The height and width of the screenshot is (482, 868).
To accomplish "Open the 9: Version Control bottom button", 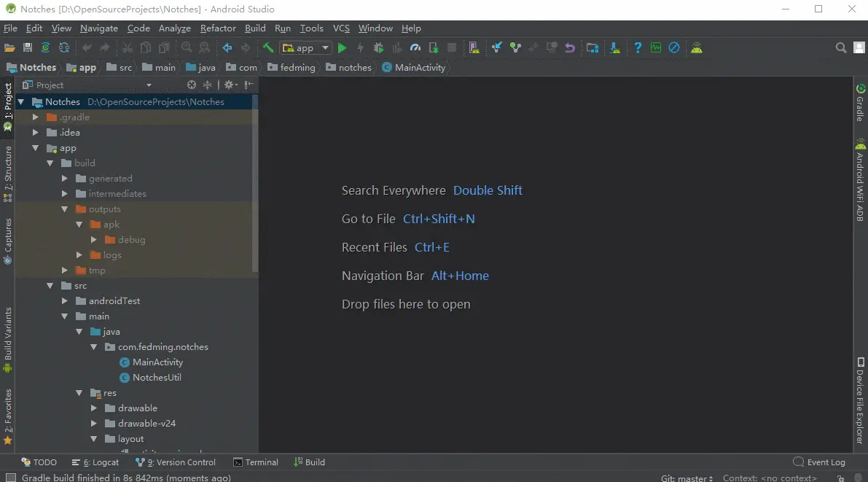I will coord(176,462).
